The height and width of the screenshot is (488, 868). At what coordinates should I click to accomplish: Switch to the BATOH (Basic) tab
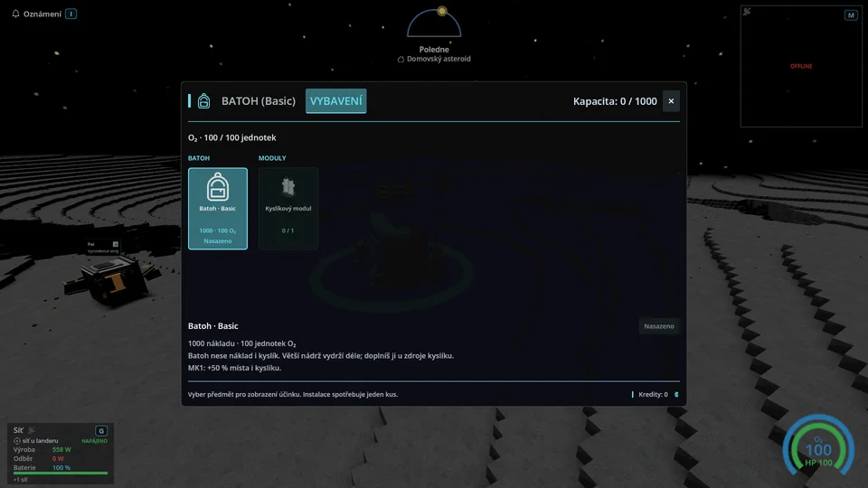tap(259, 100)
